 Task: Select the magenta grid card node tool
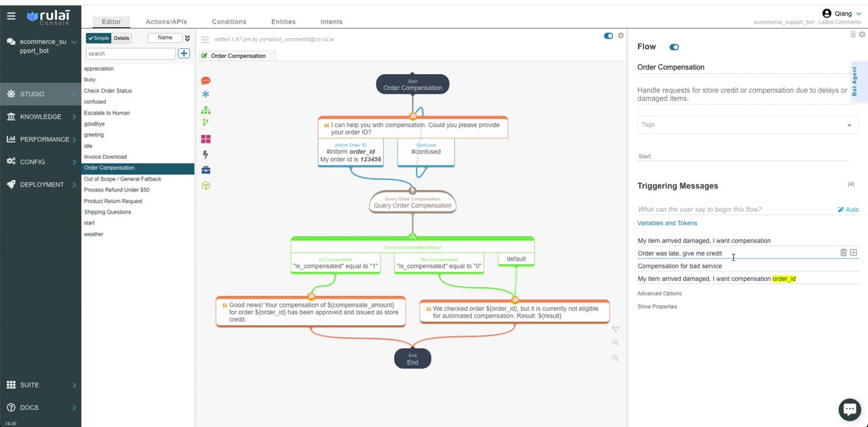pos(205,138)
